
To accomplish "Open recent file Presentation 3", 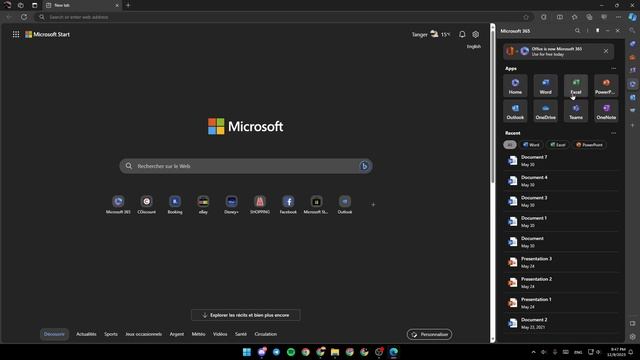I will click(561, 262).
